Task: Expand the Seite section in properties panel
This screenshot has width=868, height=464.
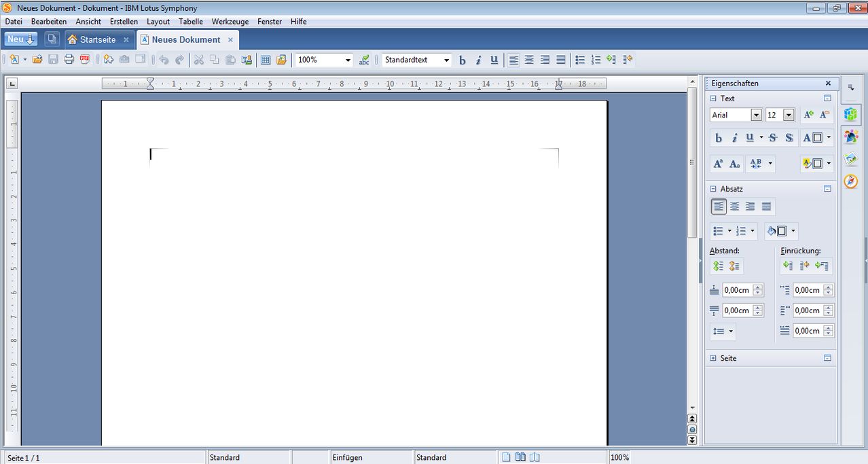Action: click(x=713, y=358)
